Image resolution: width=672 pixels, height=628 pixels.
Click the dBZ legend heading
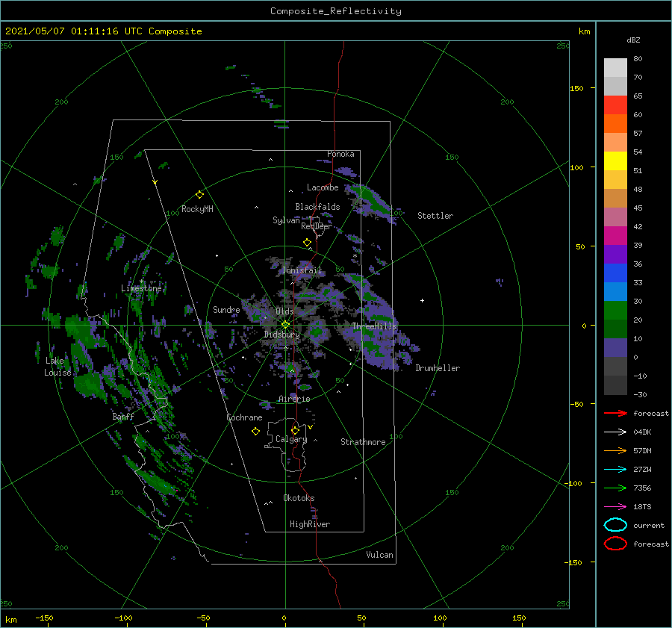click(x=633, y=40)
